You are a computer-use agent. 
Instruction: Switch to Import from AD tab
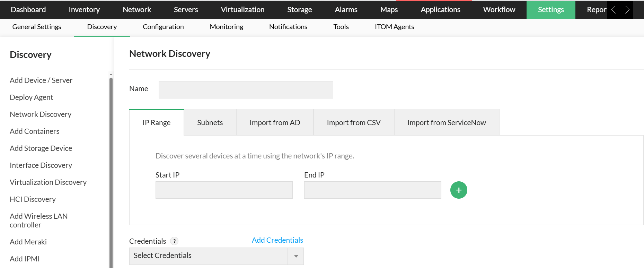pyautogui.click(x=275, y=122)
